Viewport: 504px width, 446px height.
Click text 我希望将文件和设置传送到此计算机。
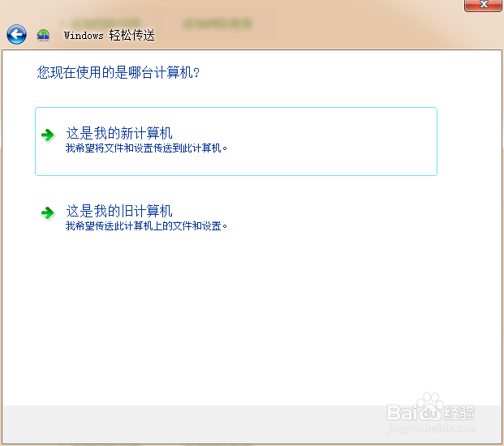tap(146, 148)
